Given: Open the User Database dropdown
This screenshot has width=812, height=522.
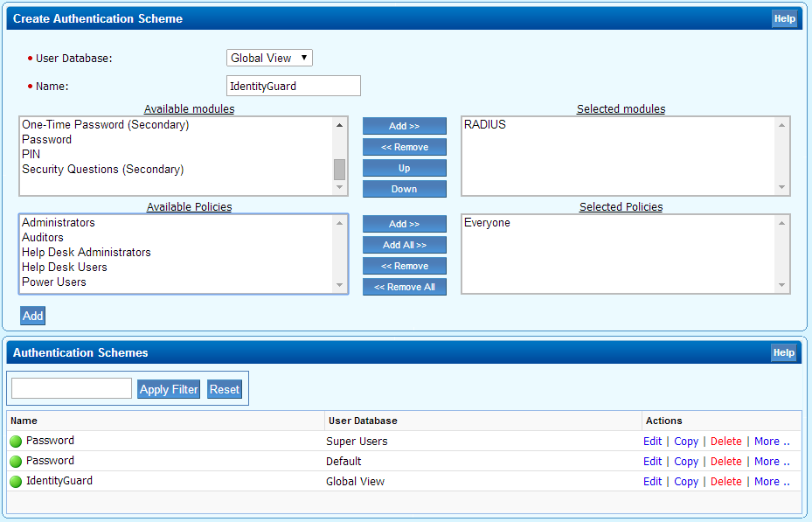Looking at the screenshot, I should (x=269, y=58).
